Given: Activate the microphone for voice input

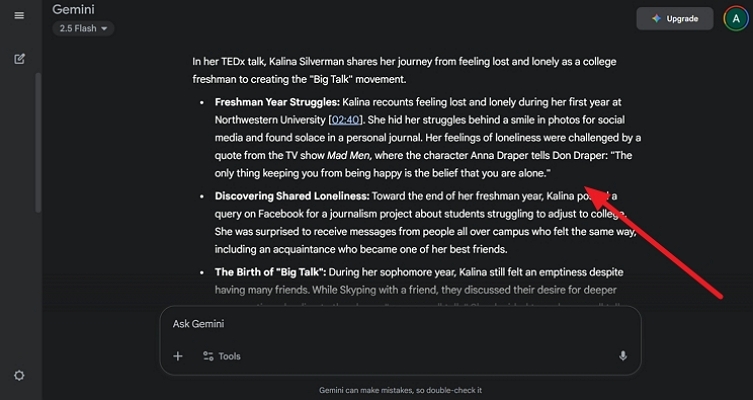Looking at the screenshot, I should point(623,356).
